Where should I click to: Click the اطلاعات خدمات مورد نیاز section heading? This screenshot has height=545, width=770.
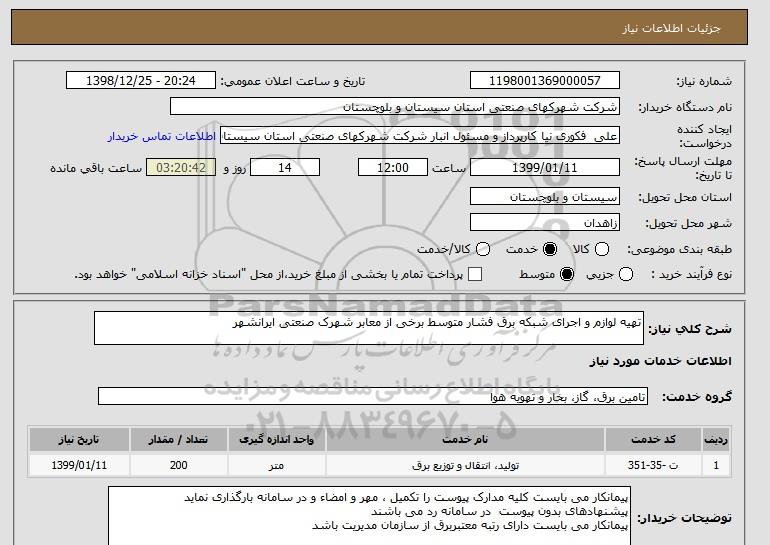pos(660,361)
